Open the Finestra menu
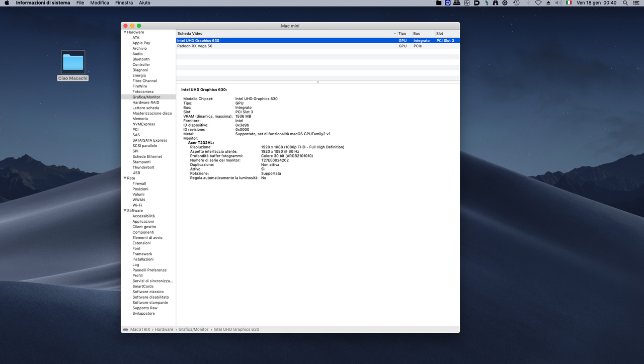644x364 pixels. coord(124,3)
